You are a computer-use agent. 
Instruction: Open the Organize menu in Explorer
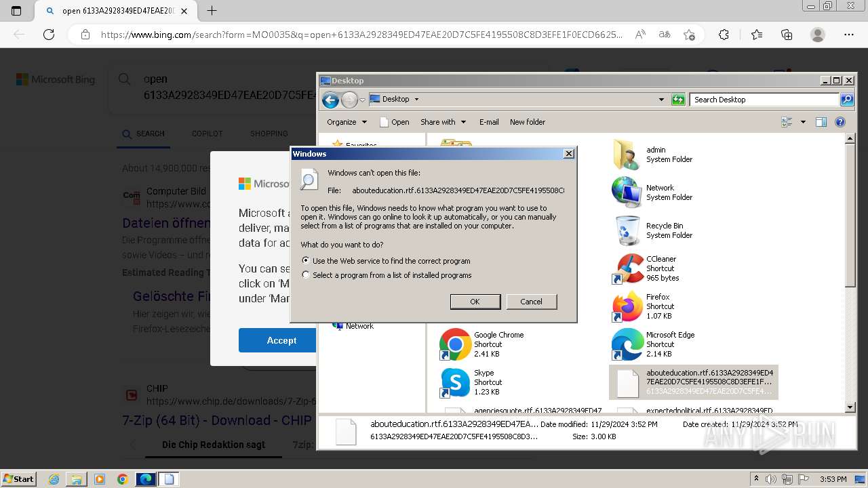[x=347, y=122]
